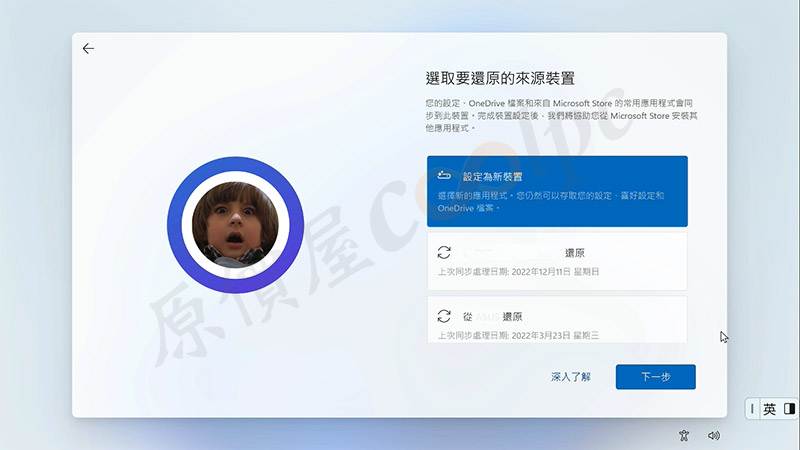The height and width of the screenshot is (450, 800).
Task: Choose restore option synced 2022年12月11日
Action: point(557,261)
